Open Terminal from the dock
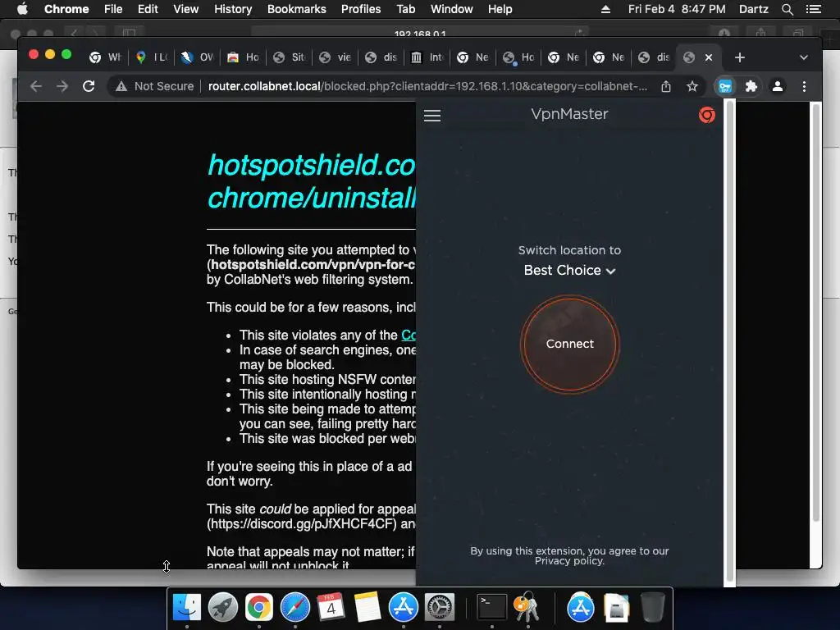840x630 pixels. pos(492,608)
